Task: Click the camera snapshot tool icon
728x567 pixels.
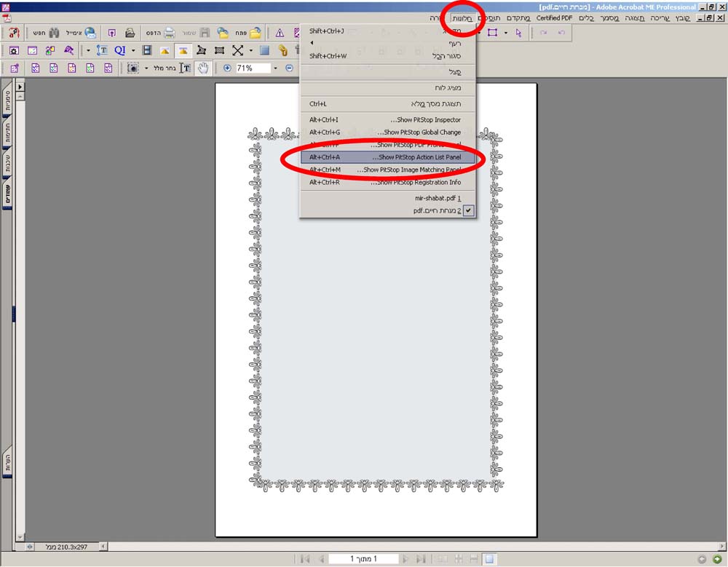Action: (x=132, y=68)
